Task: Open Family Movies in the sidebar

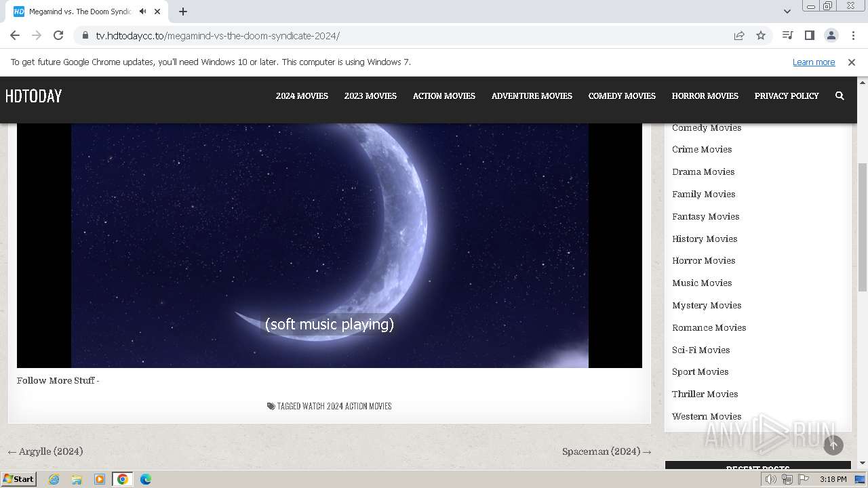Action: (704, 194)
